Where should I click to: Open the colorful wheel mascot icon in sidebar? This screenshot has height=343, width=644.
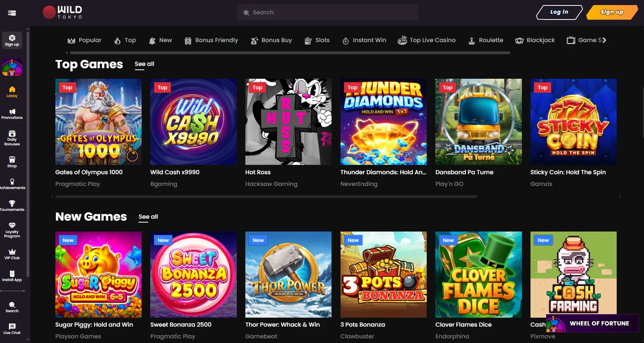12,67
